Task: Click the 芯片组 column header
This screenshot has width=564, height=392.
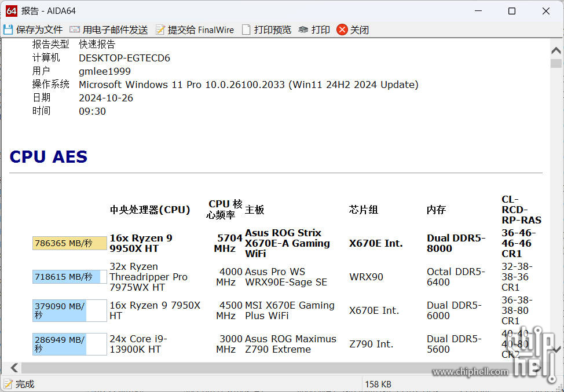Action: (x=363, y=210)
